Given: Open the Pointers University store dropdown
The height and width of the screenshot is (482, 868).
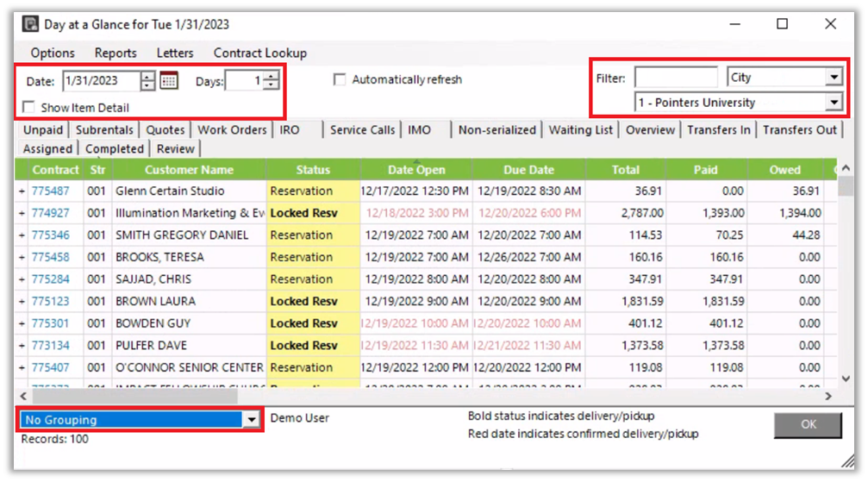Looking at the screenshot, I should (x=833, y=103).
